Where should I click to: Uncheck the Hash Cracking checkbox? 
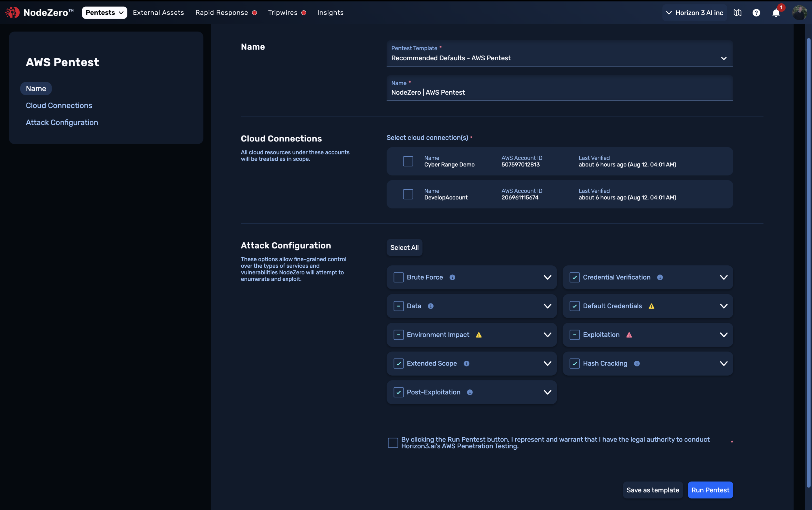point(575,363)
